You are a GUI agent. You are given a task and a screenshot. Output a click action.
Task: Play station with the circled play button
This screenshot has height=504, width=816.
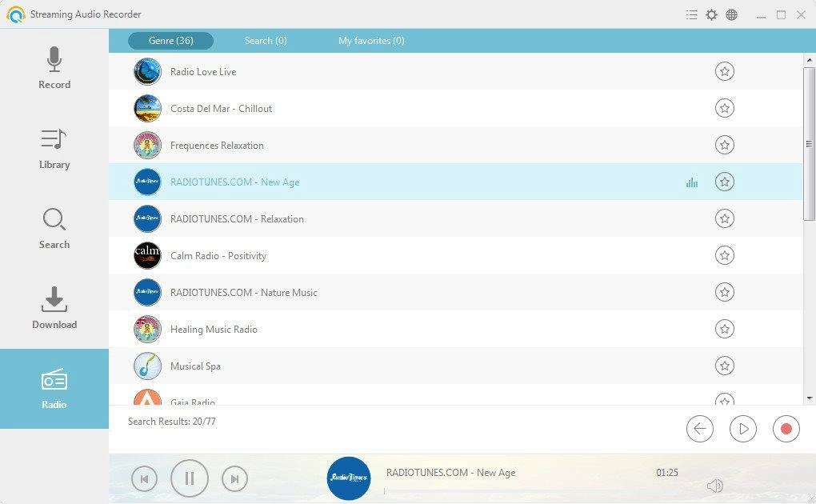click(x=743, y=429)
